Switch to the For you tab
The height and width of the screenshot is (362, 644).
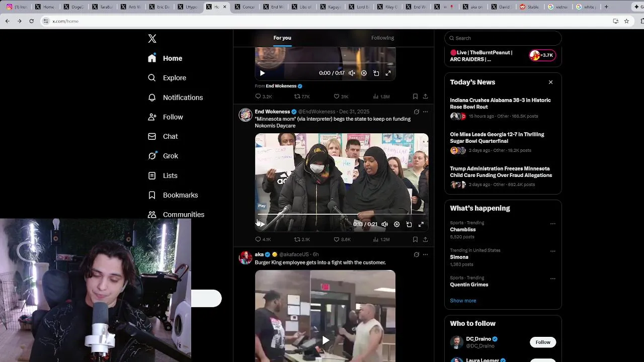(282, 38)
